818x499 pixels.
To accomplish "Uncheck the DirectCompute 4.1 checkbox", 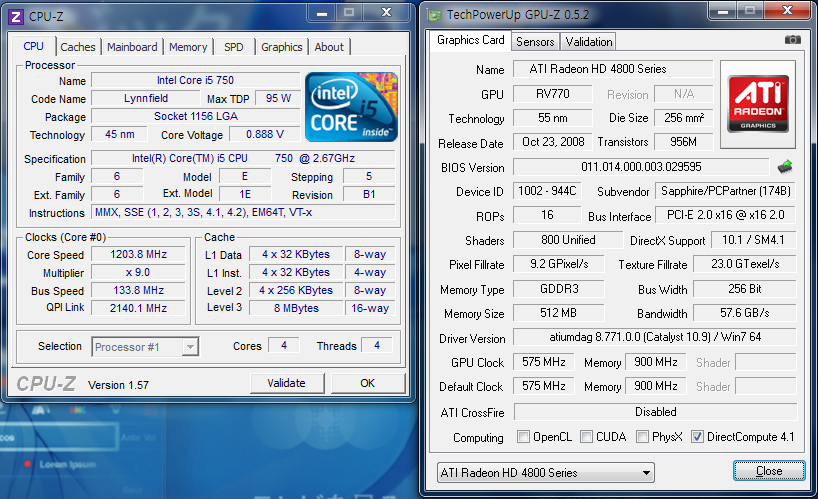I will [x=697, y=437].
